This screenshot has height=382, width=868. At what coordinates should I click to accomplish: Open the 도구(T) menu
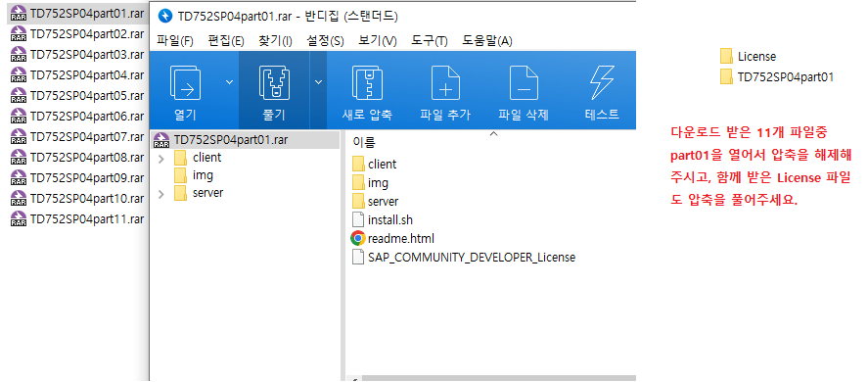(430, 40)
